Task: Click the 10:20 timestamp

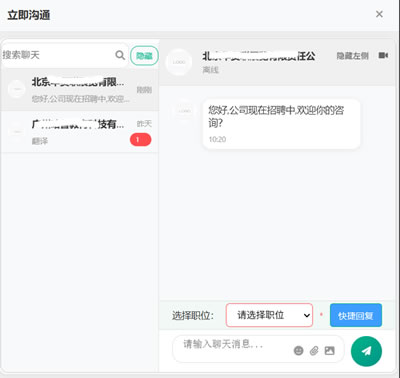Action: [217, 139]
